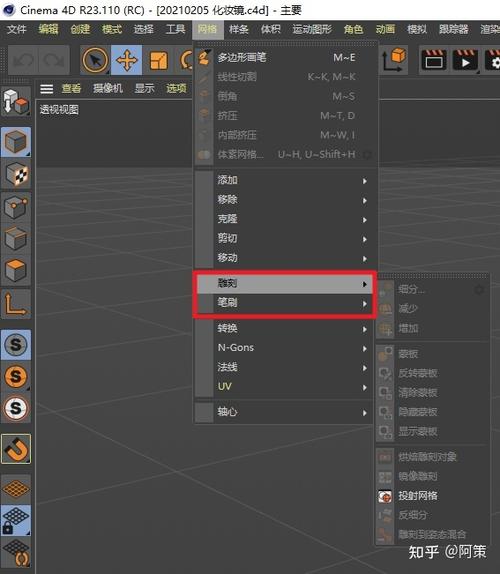Open viewport 摄像机 menu
The image size is (500, 574).
pos(108,88)
